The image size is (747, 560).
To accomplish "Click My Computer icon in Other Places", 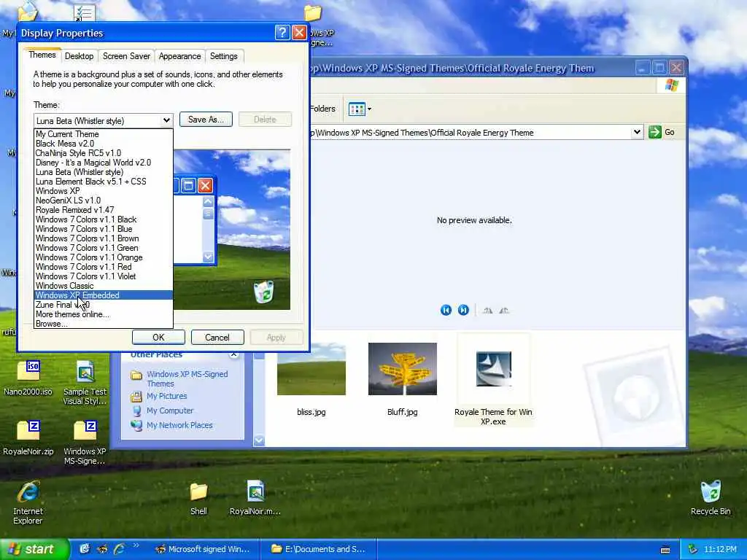I will pyautogui.click(x=136, y=411).
